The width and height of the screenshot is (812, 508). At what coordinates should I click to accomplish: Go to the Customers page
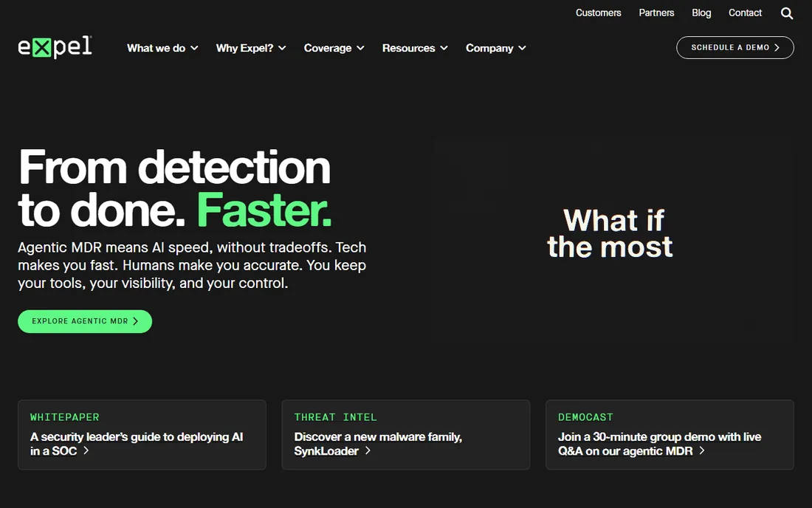pos(598,13)
